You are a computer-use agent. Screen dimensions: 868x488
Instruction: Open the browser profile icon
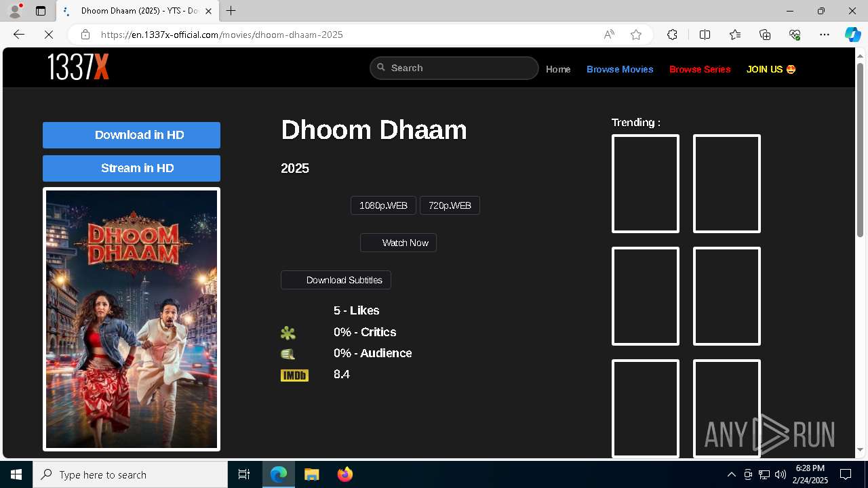click(15, 11)
